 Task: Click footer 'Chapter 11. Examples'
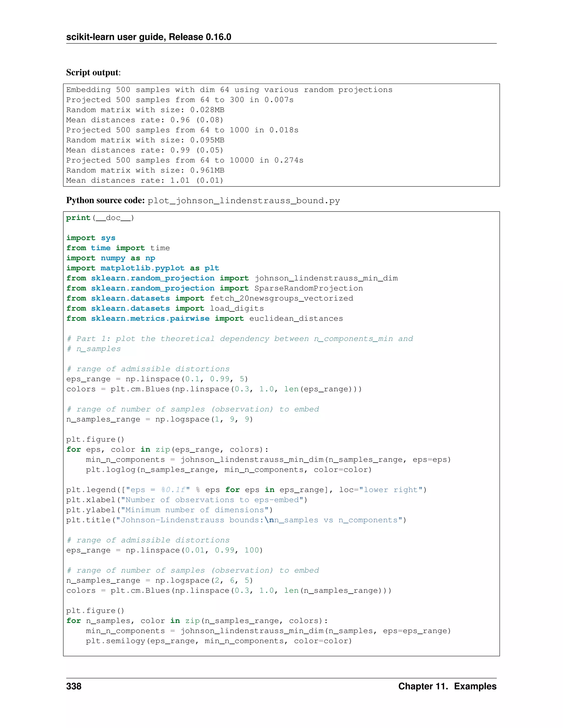click(447, 686)
